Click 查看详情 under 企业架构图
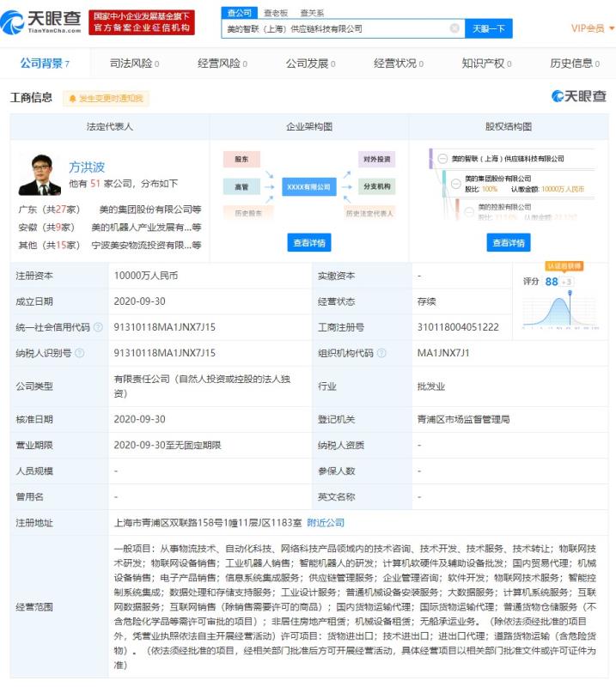Screen dimensions: 616x687 click(309, 243)
